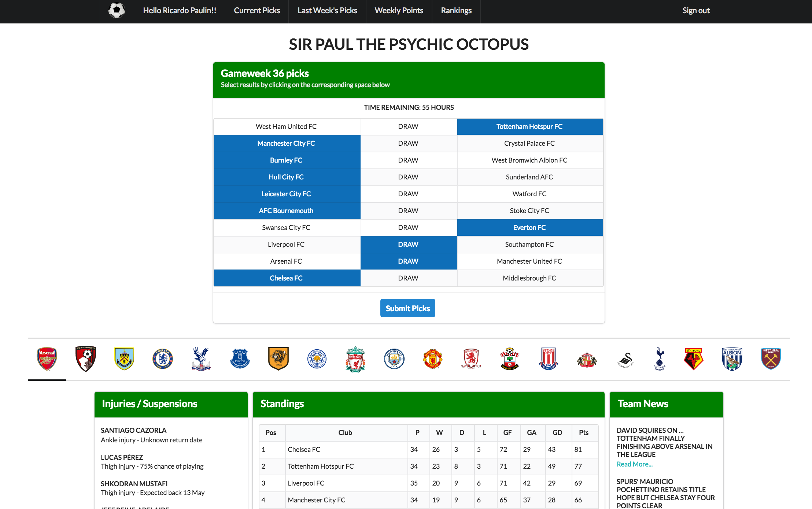Screen dimensions: 812x509
Task: Click Sign out in navigation bar
Action: point(695,11)
